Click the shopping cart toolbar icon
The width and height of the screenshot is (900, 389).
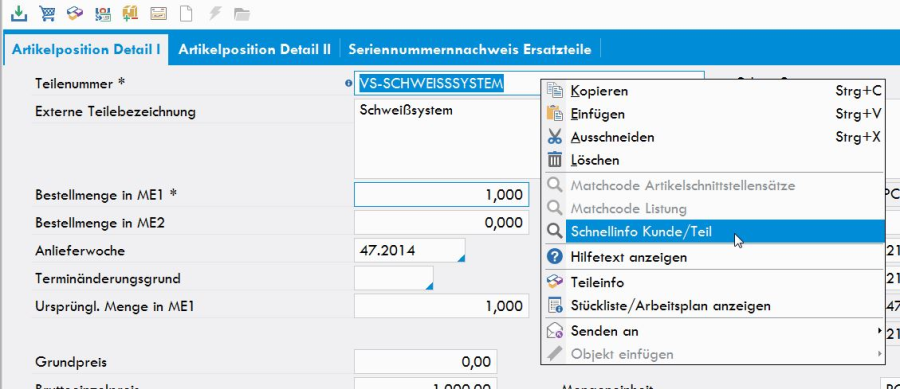pyautogui.click(x=47, y=13)
